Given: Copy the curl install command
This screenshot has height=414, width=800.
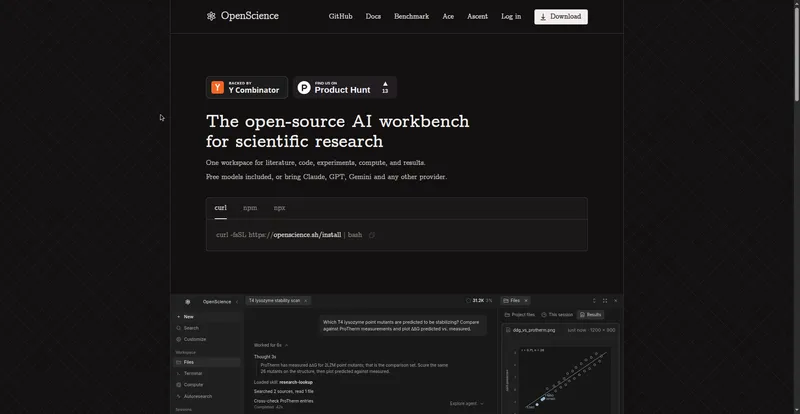Looking at the screenshot, I should (x=371, y=235).
